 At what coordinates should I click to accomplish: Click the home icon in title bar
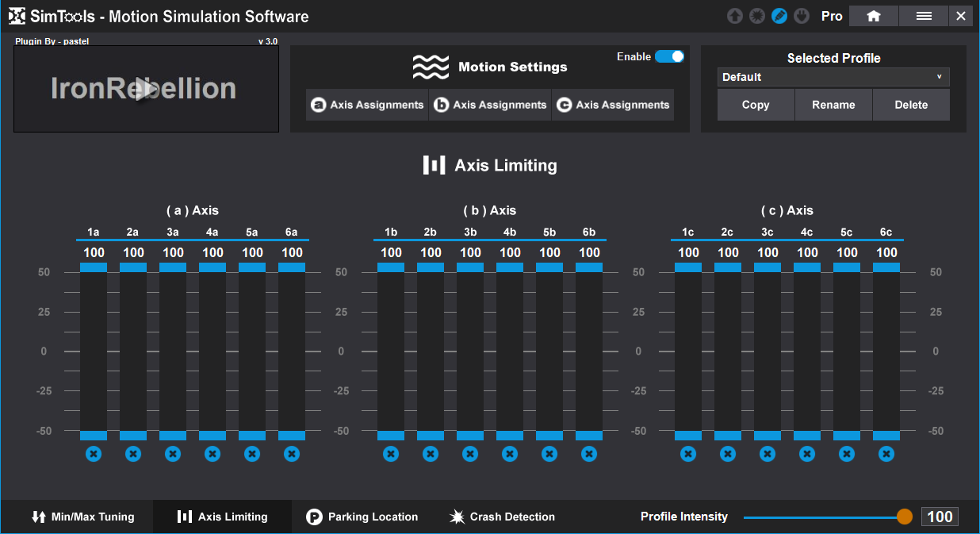click(874, 16)
